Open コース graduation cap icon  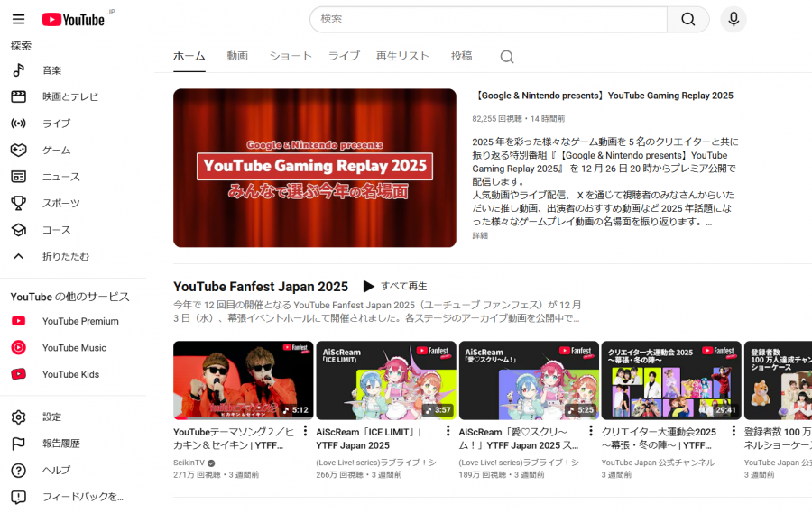click(19, 230)
